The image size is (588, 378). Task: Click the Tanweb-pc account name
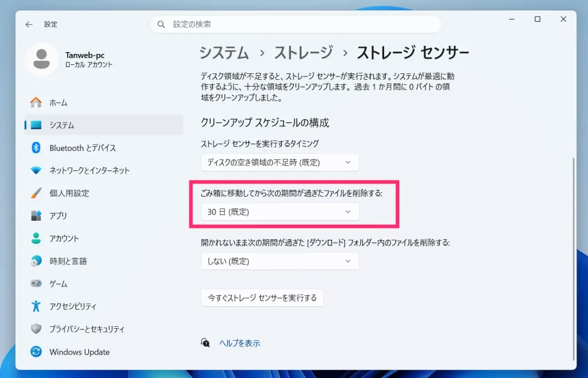click(85, 55)
